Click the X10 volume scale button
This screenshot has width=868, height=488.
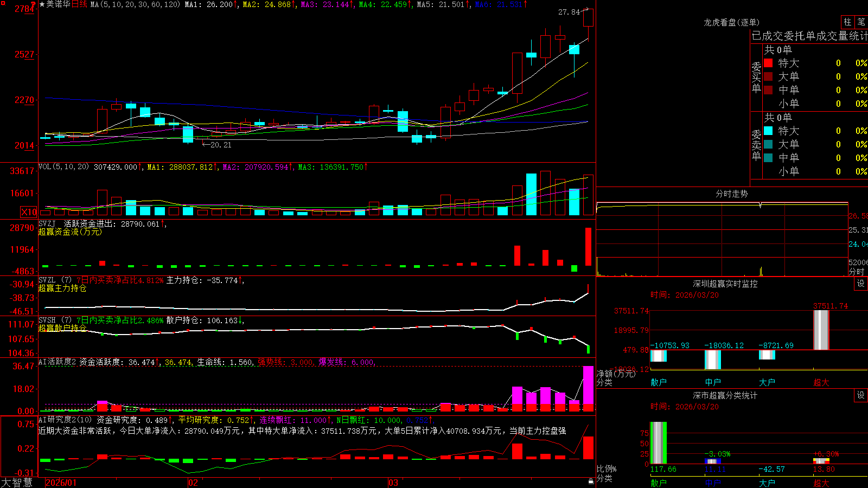29,212
